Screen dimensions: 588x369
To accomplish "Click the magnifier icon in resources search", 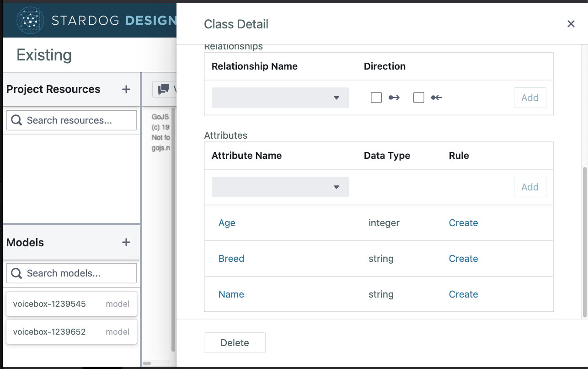I will pos(16,120).
